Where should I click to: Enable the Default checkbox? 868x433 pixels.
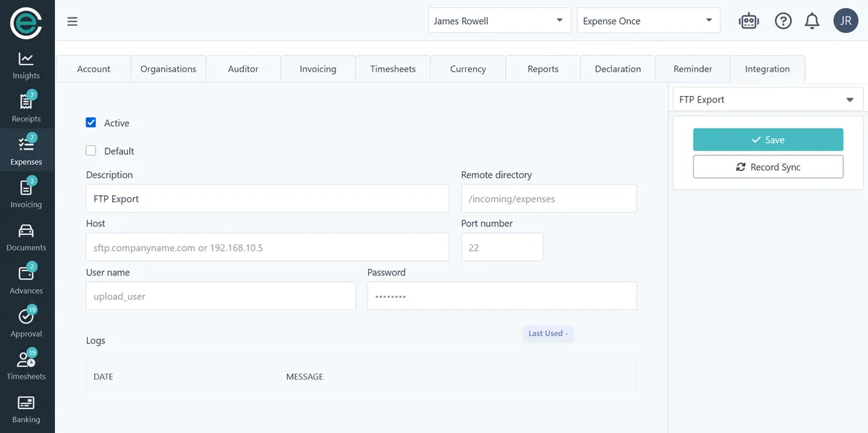pyautogui.click(x=91, y=151)
